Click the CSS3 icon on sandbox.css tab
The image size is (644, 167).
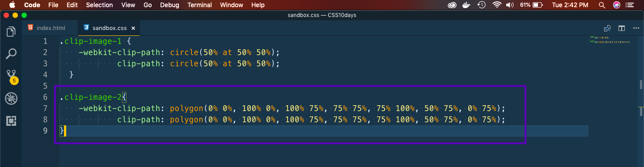(x=86, y=28)
